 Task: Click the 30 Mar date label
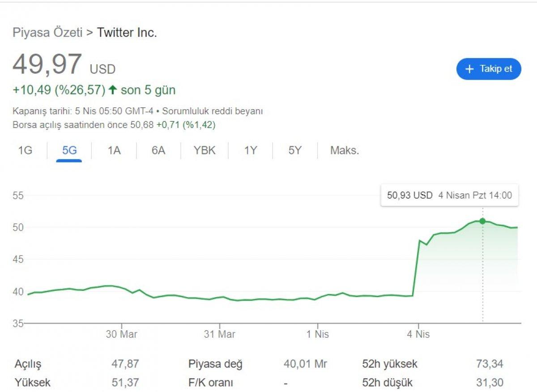click(122, 334)
